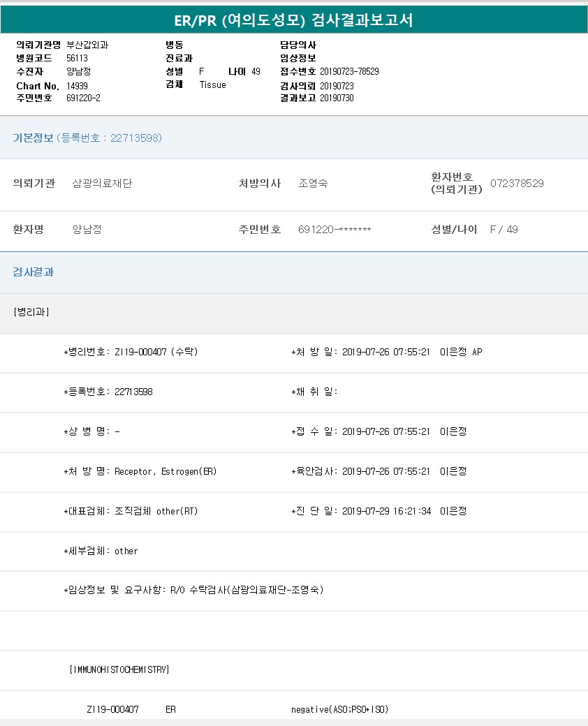Click the [병리과] department row
This screenshot has height=726, width=588.
point(31,312)
